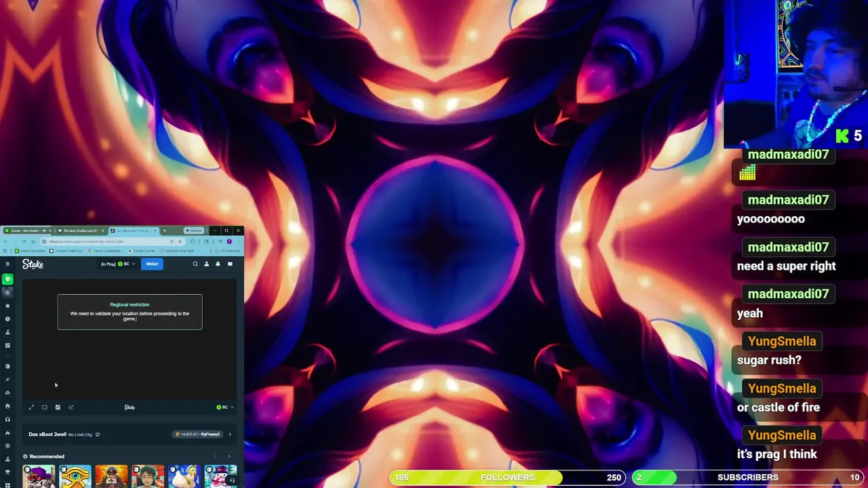Click the Stake logo in header
The height and width of the screenshot is (488, 868).
coord(33,264)
